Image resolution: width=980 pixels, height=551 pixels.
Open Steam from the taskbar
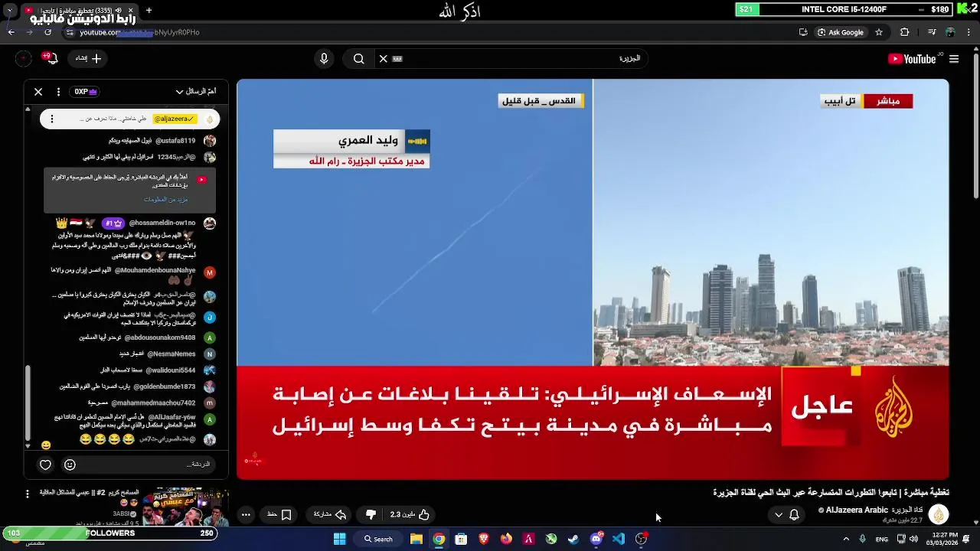pos(573,539)
